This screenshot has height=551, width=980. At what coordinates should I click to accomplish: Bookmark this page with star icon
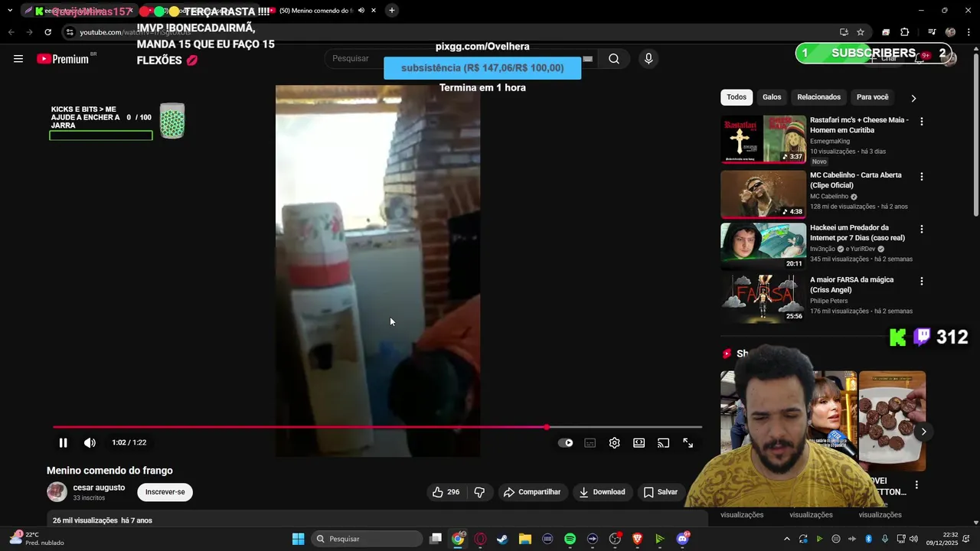tap(861, 32)
